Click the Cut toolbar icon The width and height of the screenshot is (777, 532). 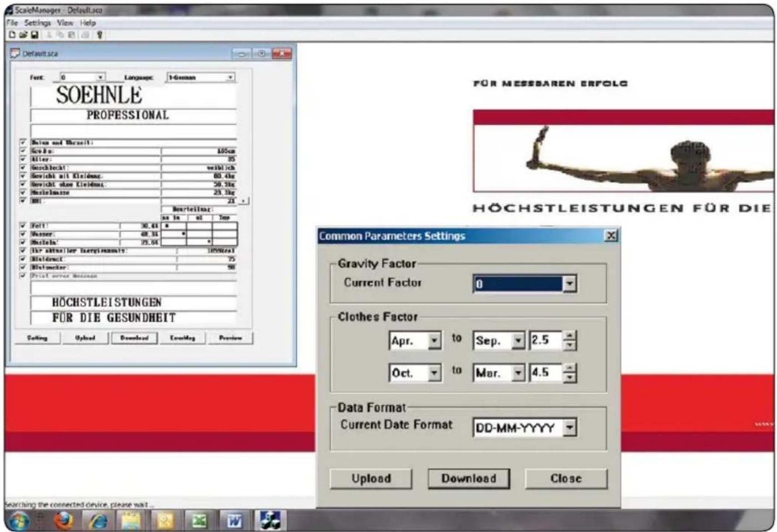tap(50, 34)
